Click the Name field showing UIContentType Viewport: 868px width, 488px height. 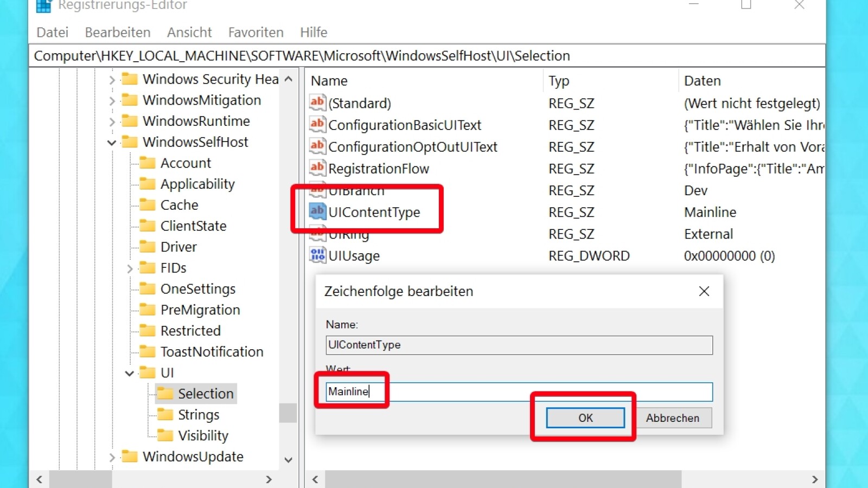tap(519, 345)
